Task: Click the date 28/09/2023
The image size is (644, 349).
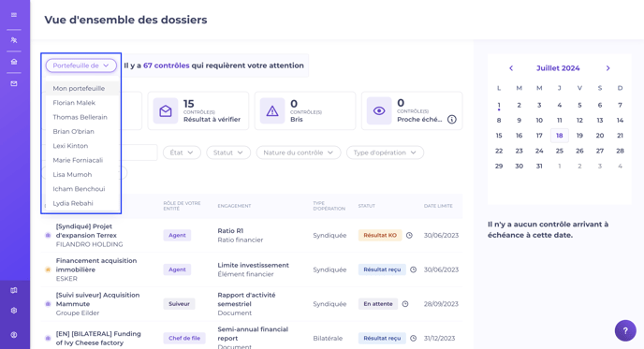Action: pyautogui.click(x=441, y=304)
